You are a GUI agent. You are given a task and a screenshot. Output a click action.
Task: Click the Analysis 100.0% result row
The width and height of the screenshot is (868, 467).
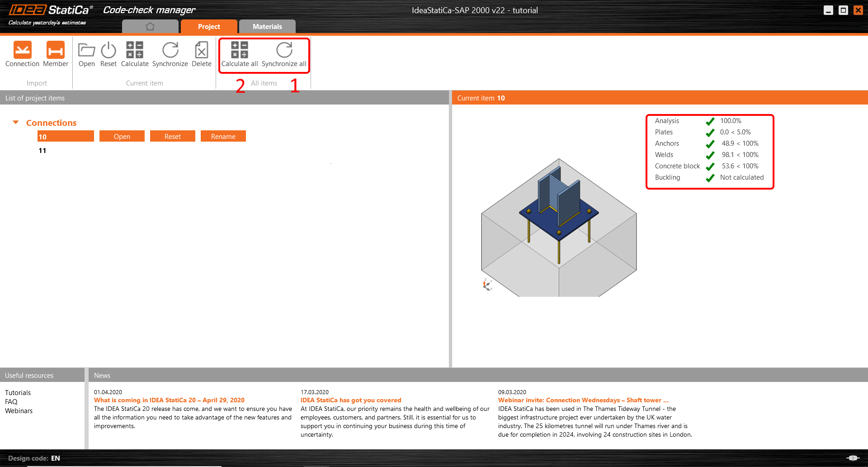point(709,121)
